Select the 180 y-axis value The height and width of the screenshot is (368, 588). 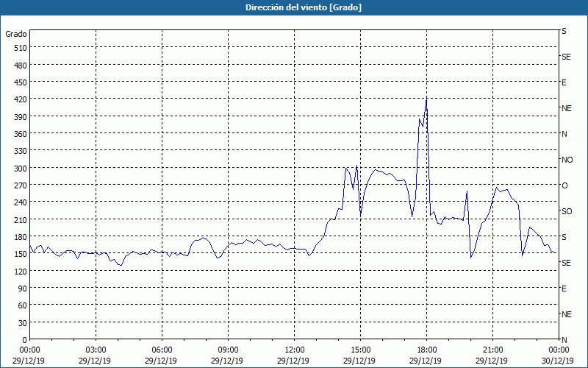[21, 237]
